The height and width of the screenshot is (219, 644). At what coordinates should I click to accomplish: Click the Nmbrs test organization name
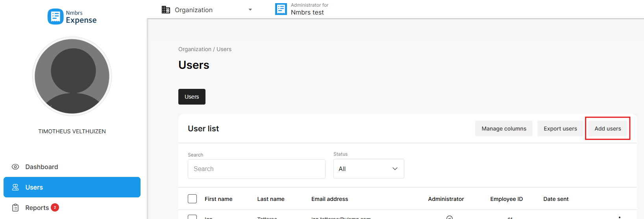307,13
